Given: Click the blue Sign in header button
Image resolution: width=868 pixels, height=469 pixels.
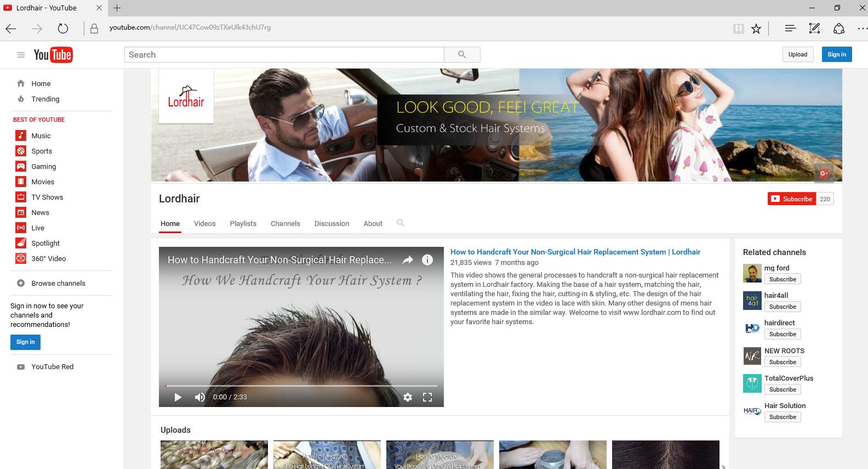Looking at the screenshot, I should click(837, 54).
